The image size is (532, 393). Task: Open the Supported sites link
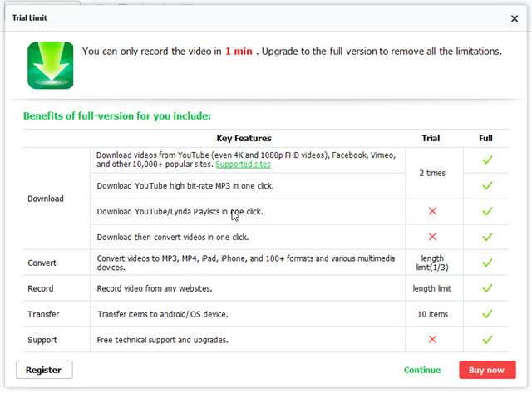point(243,165)
